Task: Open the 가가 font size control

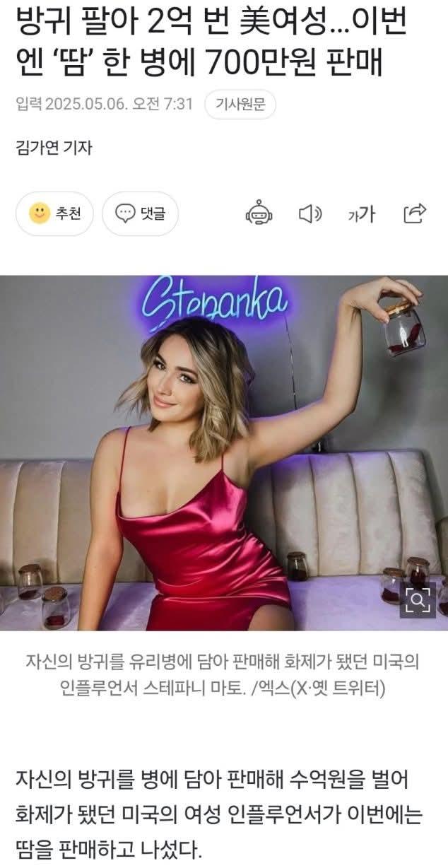Action: [361, 214]
